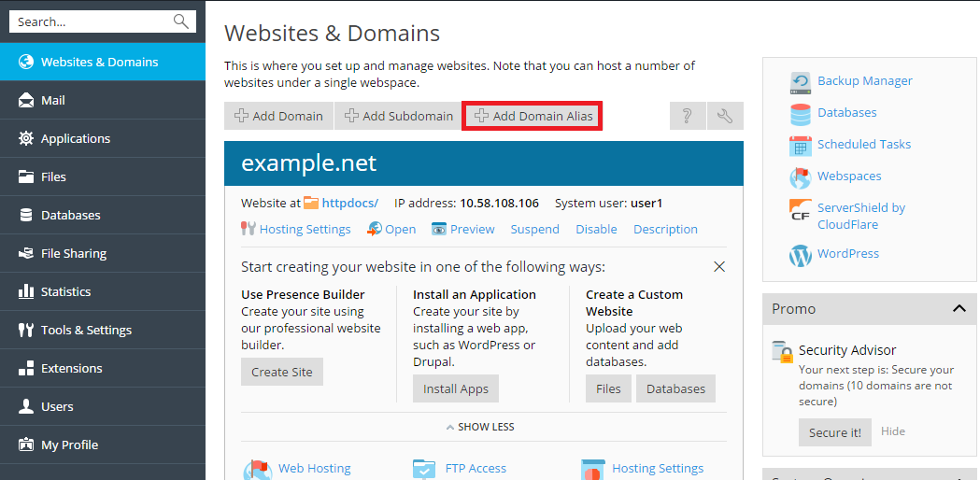Close the website creation suggestions panel
The image size is (980, 480).
tap(719, 266)
